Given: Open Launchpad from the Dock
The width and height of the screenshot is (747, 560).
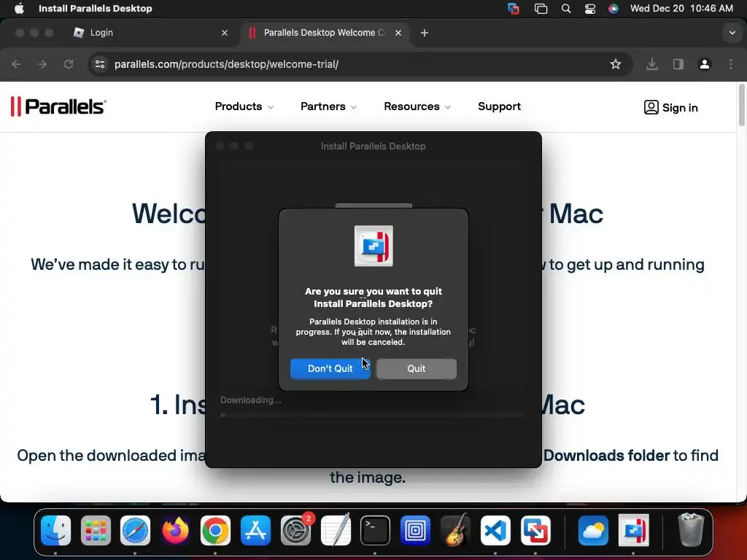Looking at the screenshot, I should tap(96, 531).
